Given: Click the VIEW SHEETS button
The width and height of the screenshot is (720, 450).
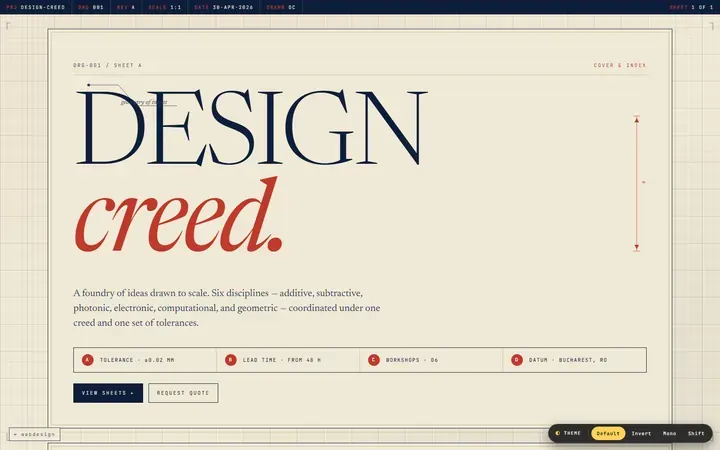Looking at the screenshot, I should point(108,393).
